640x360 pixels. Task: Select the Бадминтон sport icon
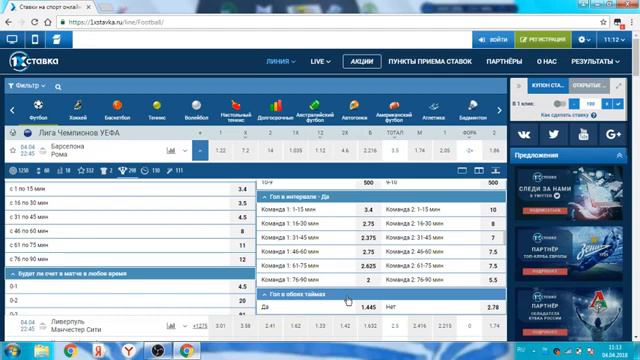[473, 110]
